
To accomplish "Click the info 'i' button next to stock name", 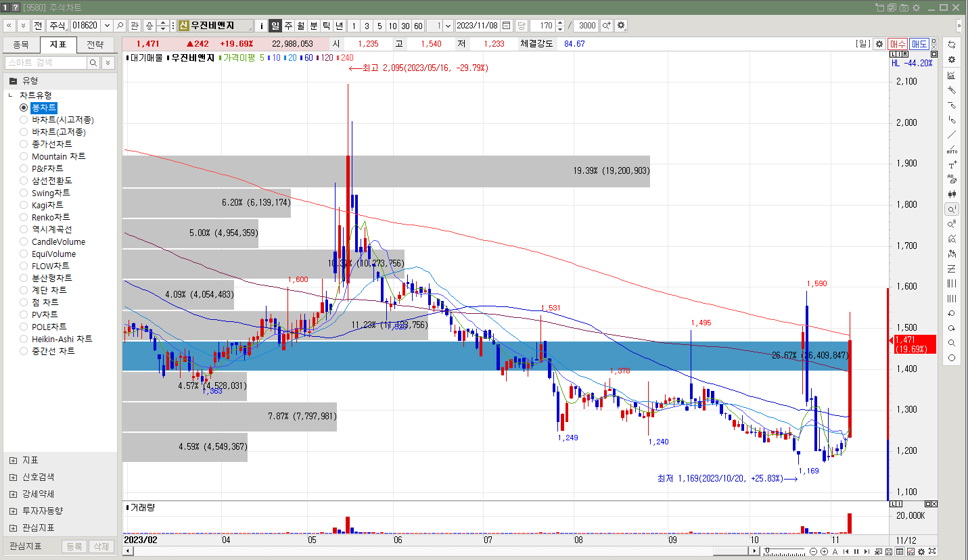I will 262,26.
